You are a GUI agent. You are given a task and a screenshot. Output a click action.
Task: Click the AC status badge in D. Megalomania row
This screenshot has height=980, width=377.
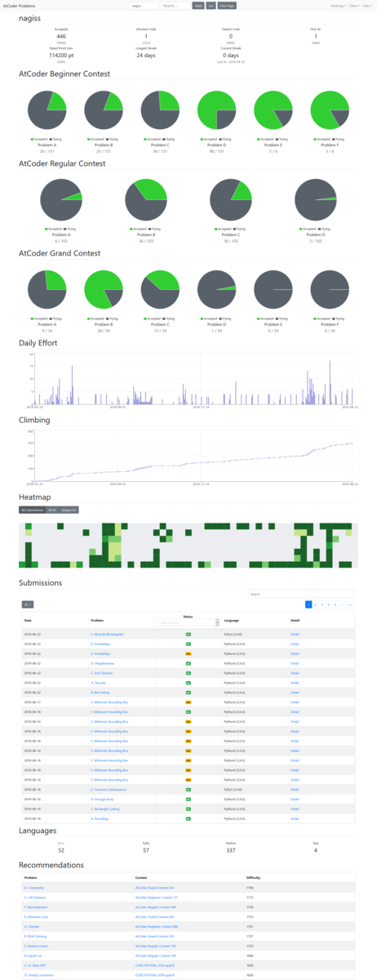pos(188,663)
